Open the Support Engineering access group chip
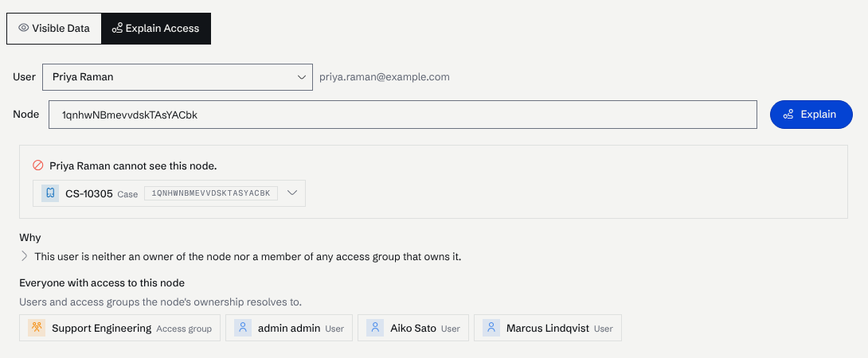Screen dimensions: 868x358 click(119, 328)
